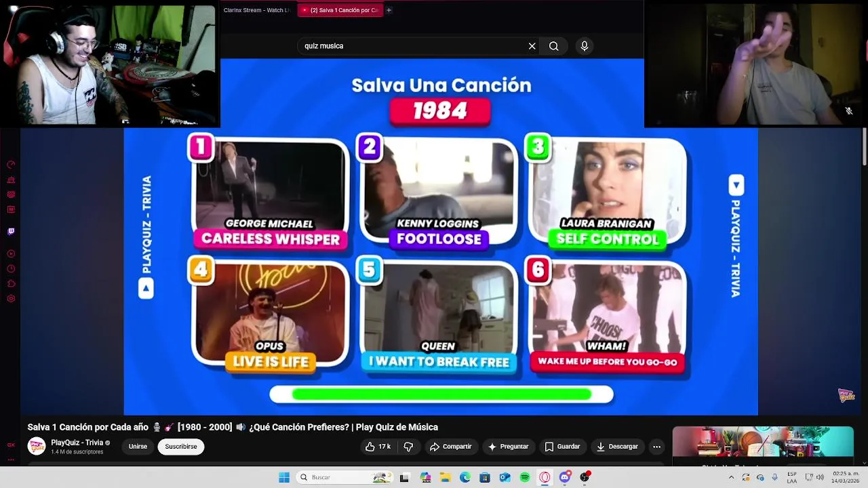Image resolution: width=868 pixels, height=488 pixels.
Task: Dislike the video with thumbs down
Action: click(408, 447)
